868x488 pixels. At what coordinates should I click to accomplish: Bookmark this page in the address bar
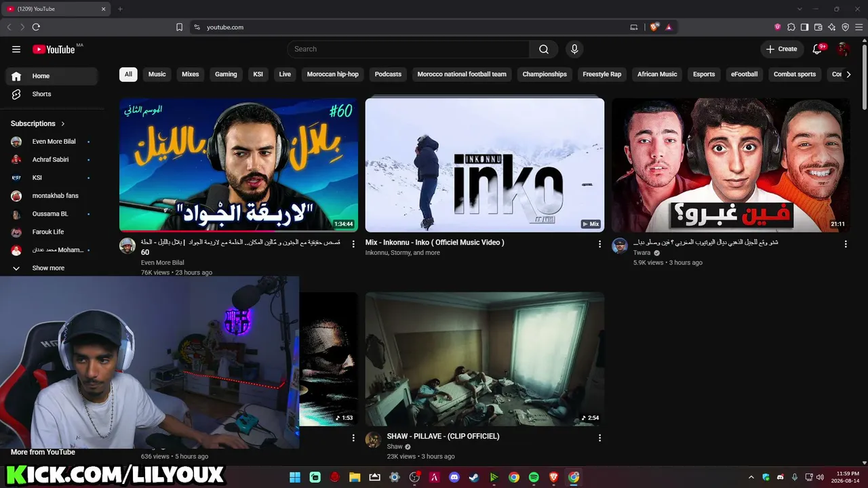pos(180,27)
